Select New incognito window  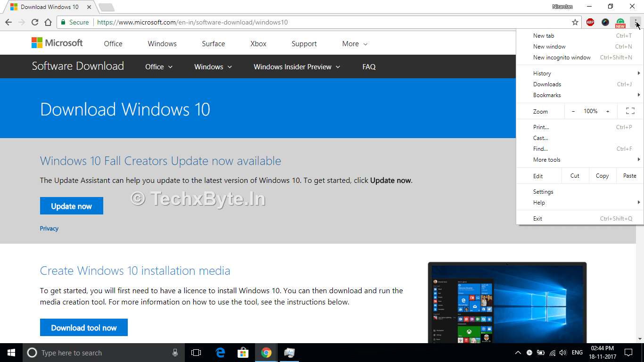click(580, 58)
